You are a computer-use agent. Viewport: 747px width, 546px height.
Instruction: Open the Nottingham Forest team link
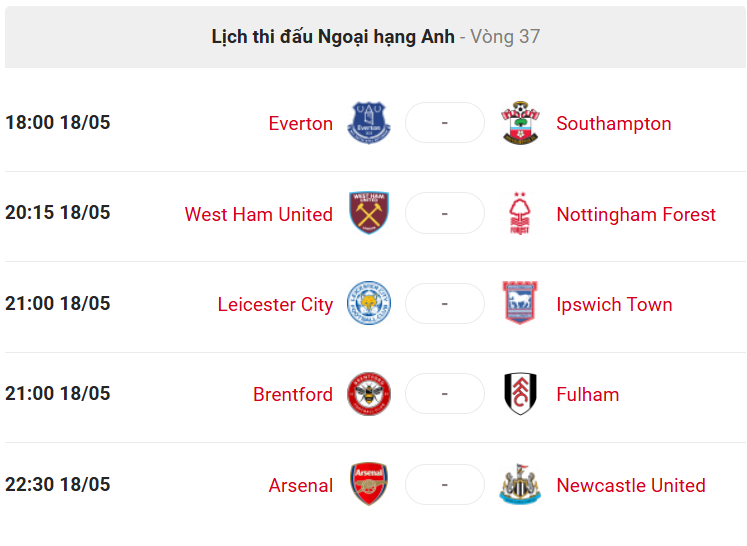636,215
